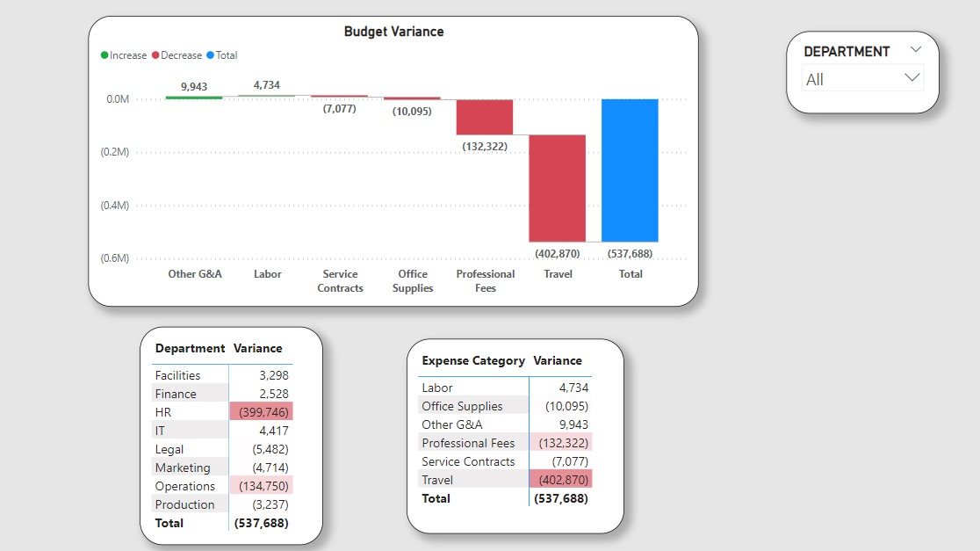Select the red Travel waterfall bar
This screenshot has width=980, height=551.
coord(558,188)
